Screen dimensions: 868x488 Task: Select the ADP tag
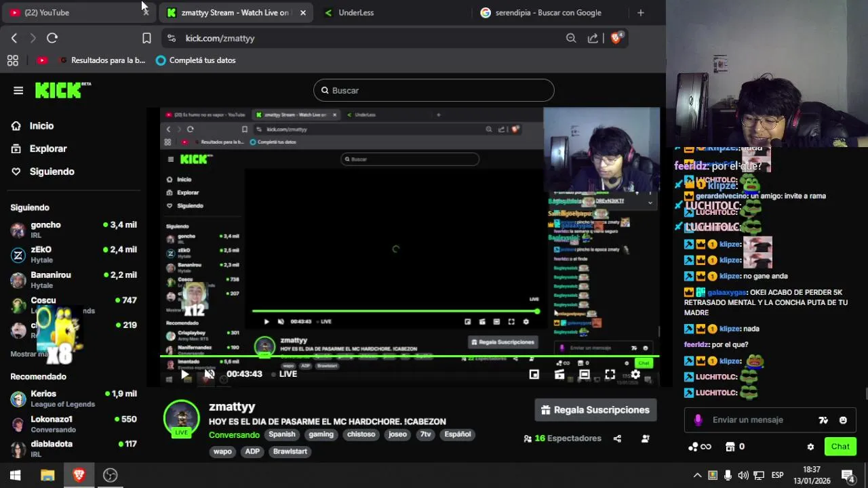click(252, 451)
